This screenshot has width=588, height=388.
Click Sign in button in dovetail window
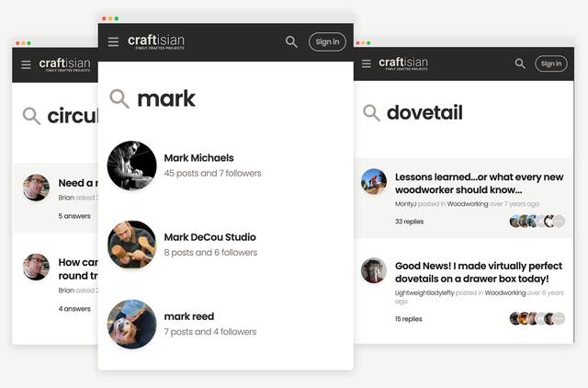(x=551, y=63)
